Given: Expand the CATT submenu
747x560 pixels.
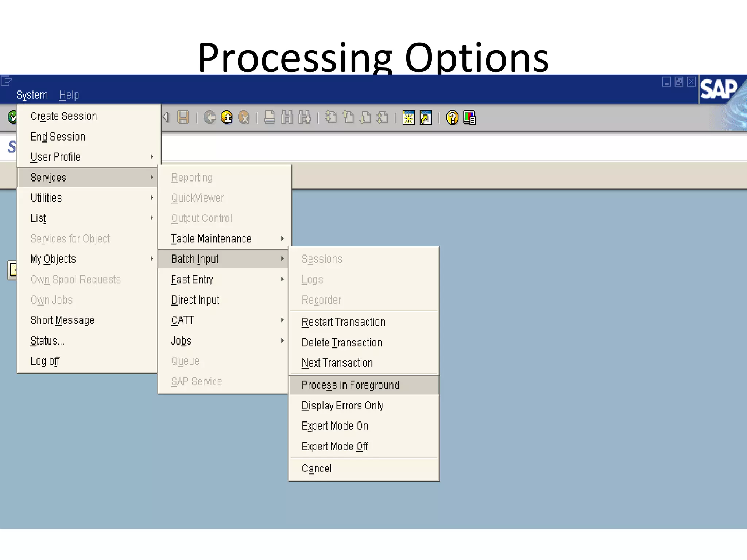Looking at the screenshot, I should [223, 320].
